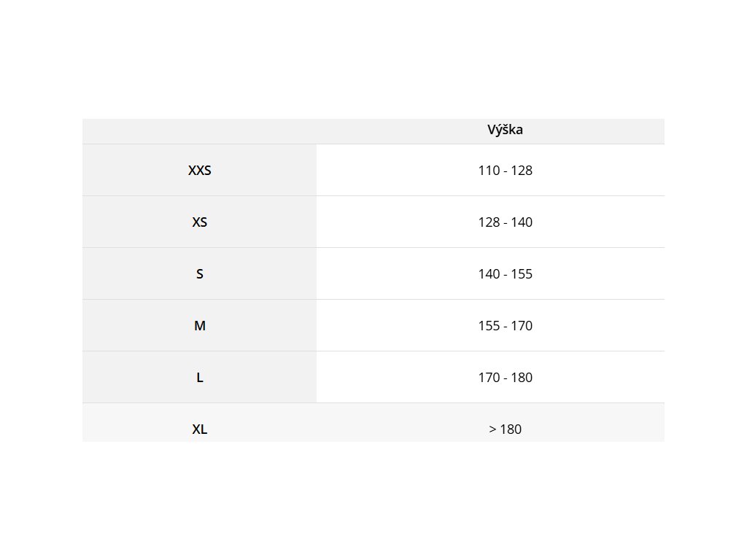747x560 pixels.
Task: Click blank area right of 110 - 128
Action: 598,171
